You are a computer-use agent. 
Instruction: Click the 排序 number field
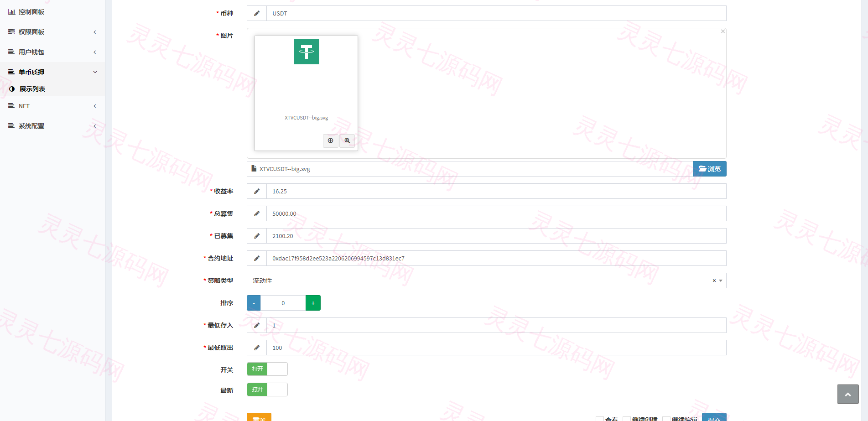point(283,303)
